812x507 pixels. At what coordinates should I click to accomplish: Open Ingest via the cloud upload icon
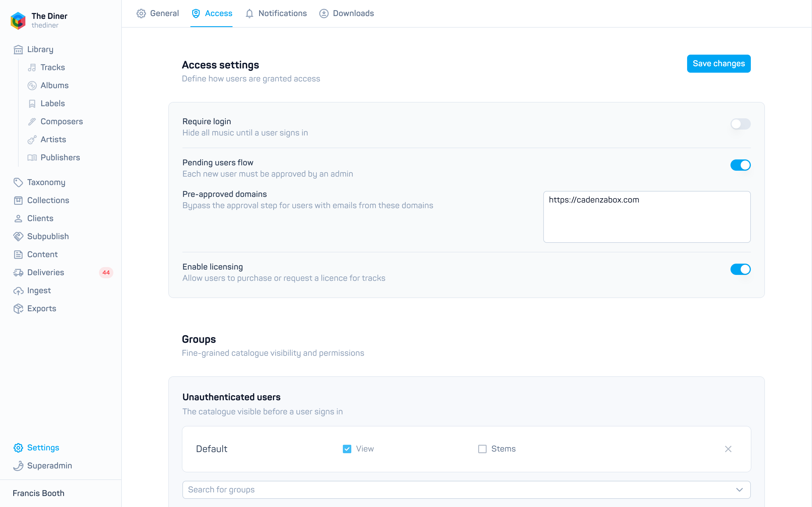click(x=18, y=291)
